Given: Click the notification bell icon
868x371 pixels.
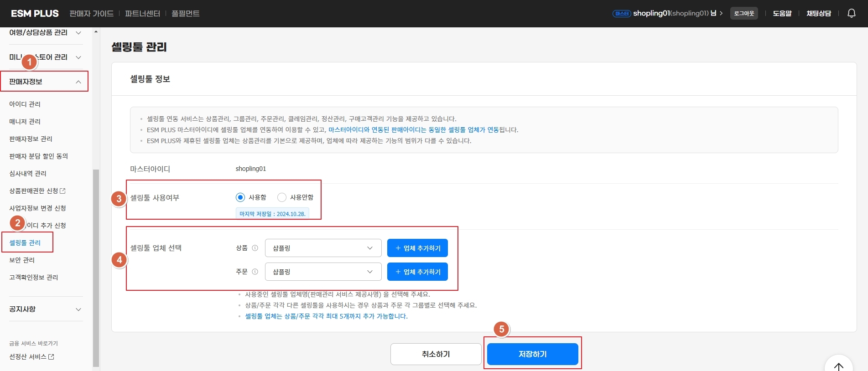Looking at the screenshot, I should click(851, 13).
